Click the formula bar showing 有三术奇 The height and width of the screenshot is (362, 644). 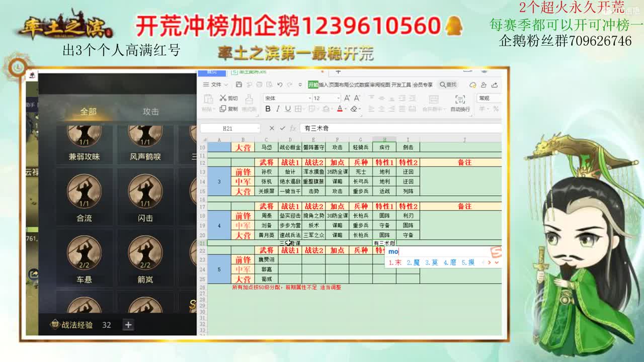point(400,128)
